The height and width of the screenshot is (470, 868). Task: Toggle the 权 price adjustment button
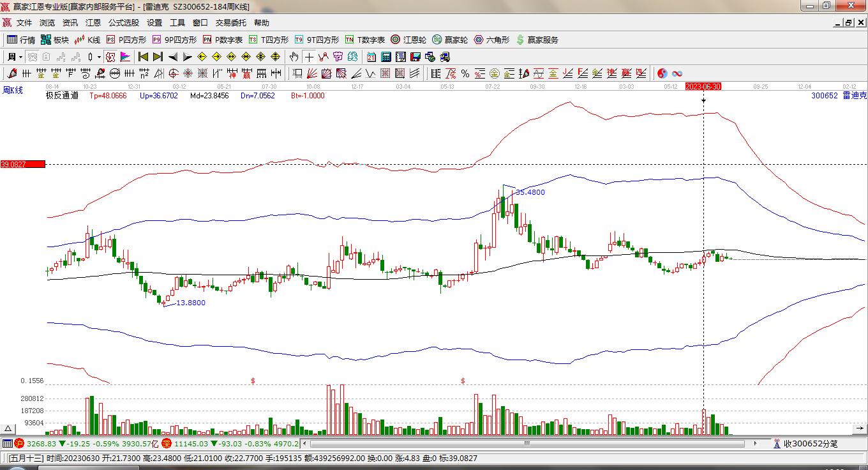click(110, 57)
